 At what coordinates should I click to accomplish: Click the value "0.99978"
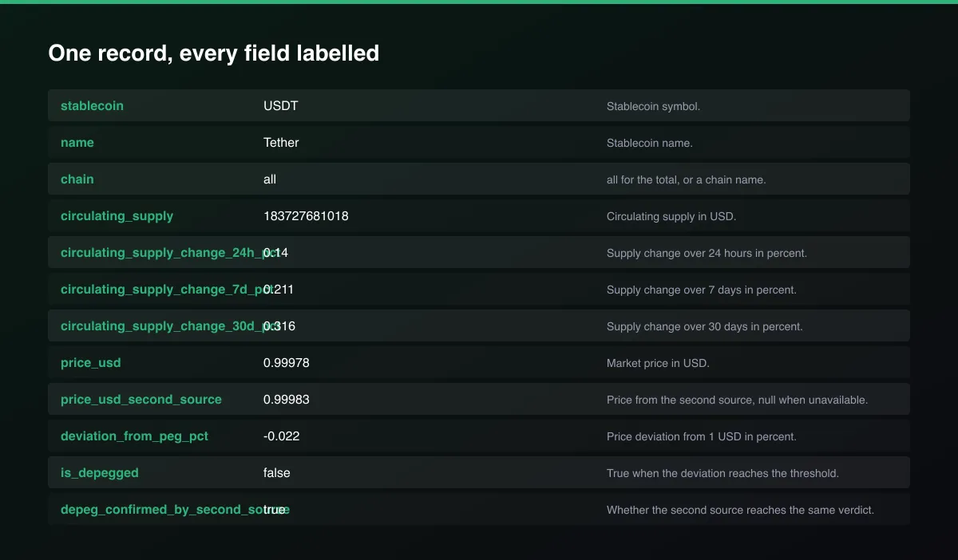tap(287, 362)
